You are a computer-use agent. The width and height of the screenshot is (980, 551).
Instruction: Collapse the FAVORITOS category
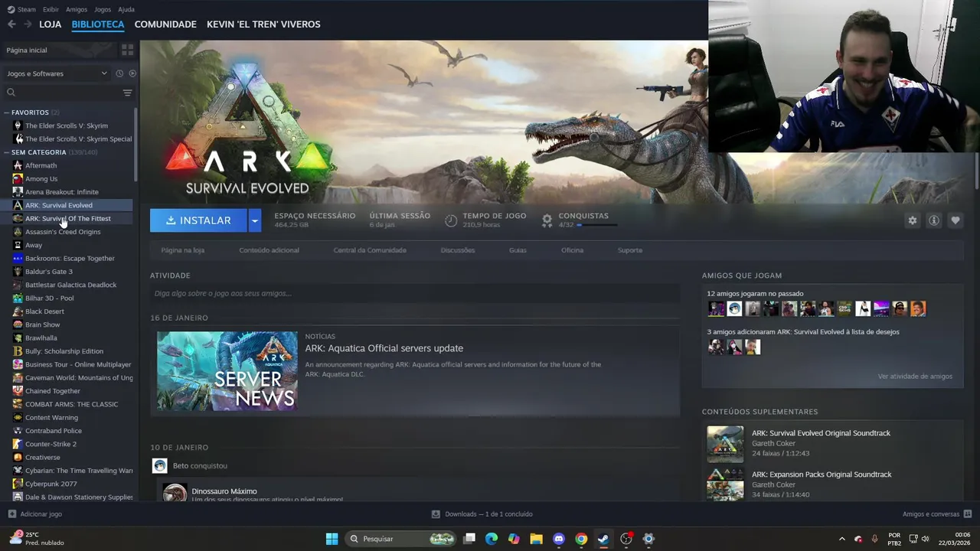(6, 112)
